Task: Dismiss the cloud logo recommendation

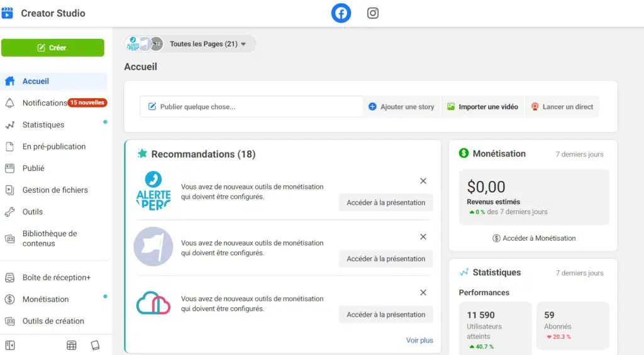Action: click(423, 293)
